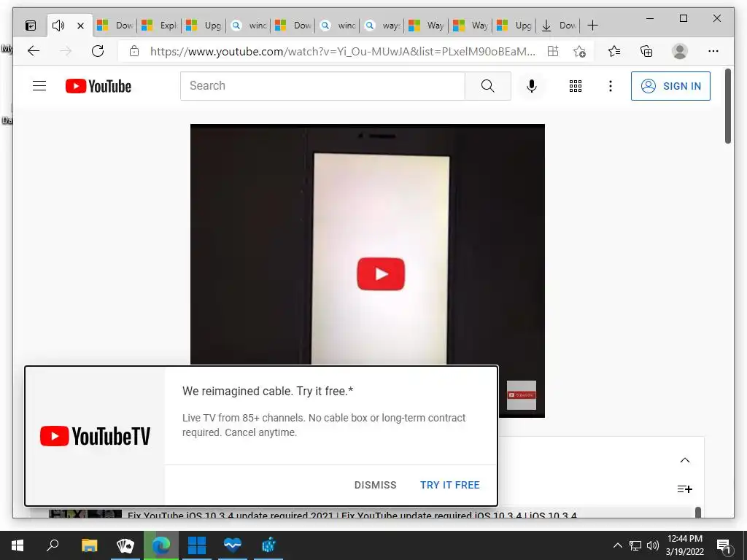The width and height of the screenshot is (747, 560).
Task: Open the Windows Start menu
Action: (18, 545)
